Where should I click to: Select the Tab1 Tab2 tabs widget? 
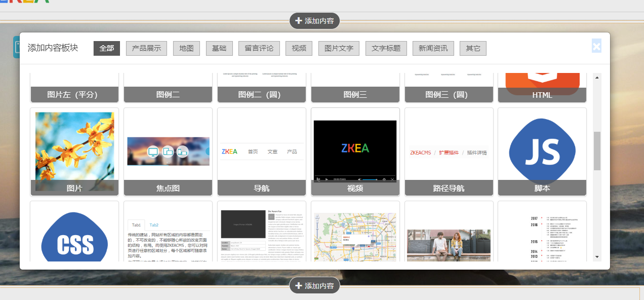tap(168, 232)
